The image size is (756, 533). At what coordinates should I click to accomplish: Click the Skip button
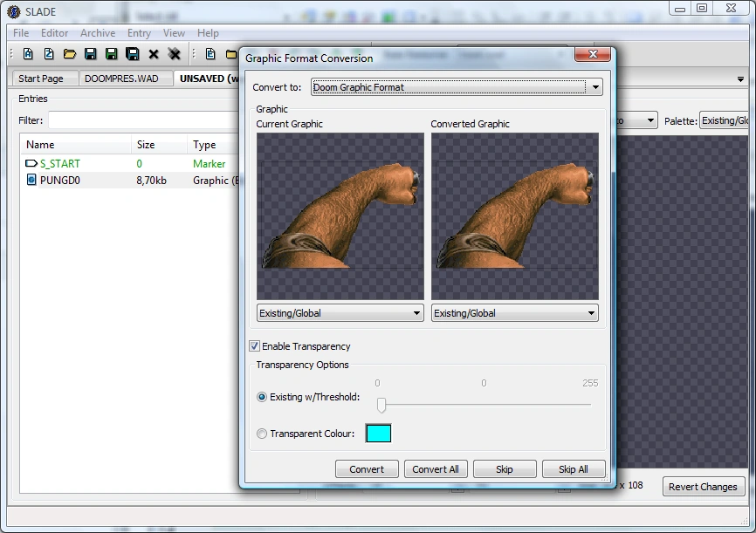(x=505, y=469)
